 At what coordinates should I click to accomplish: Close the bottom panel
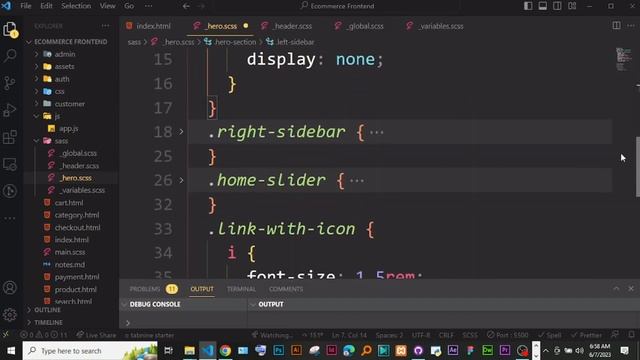(x=631, y=289)
